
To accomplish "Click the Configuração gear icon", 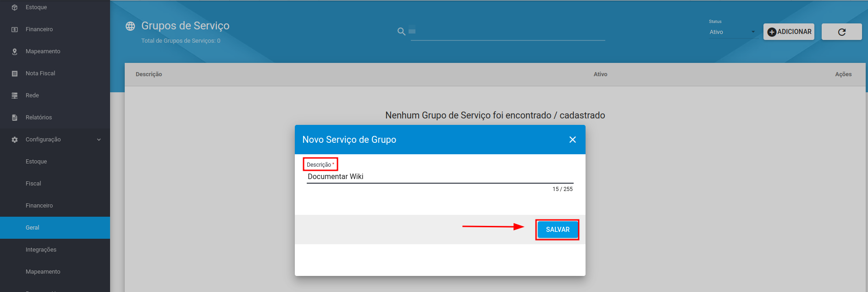I will click(15, 140).
